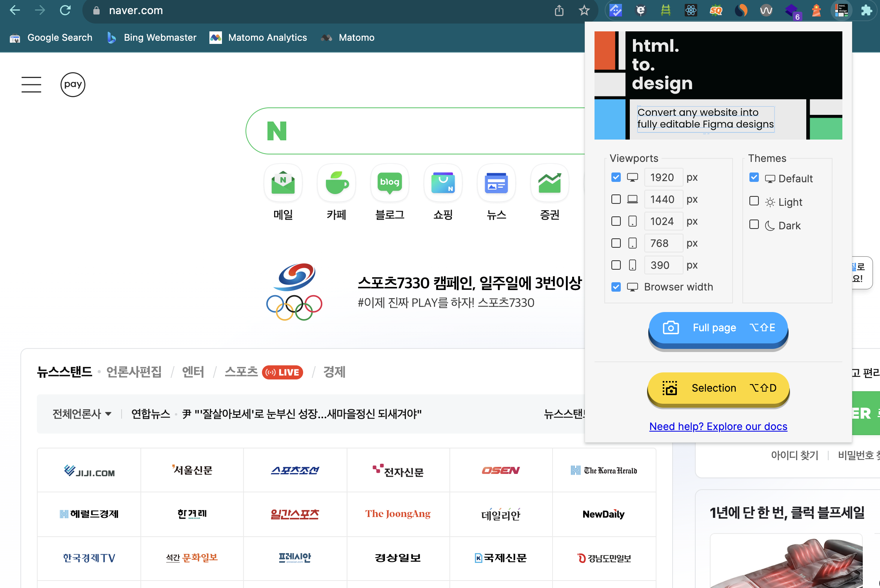The width and height of the screenshot is (880, 588).
Task: Click the Full page capture button
Action: 718,328
